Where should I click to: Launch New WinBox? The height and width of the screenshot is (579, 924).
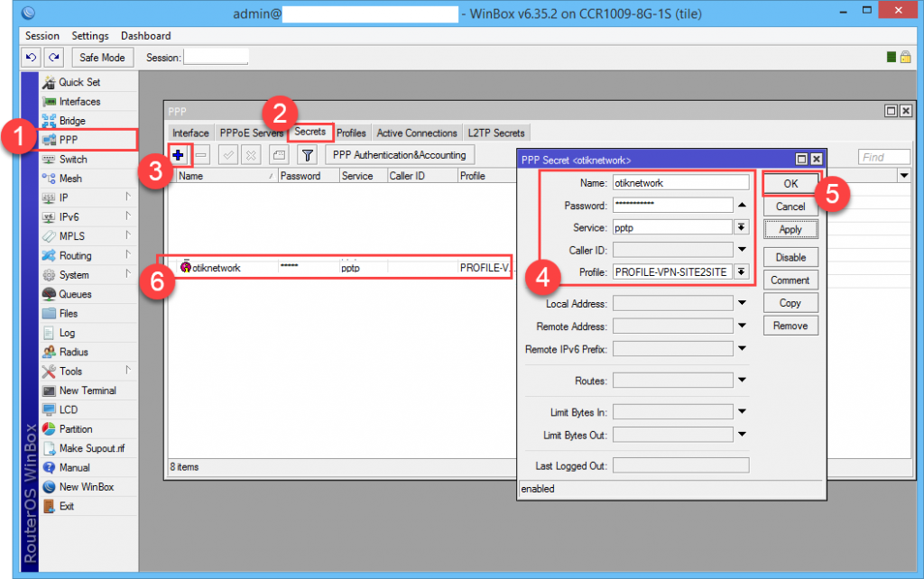click(88, 486)
